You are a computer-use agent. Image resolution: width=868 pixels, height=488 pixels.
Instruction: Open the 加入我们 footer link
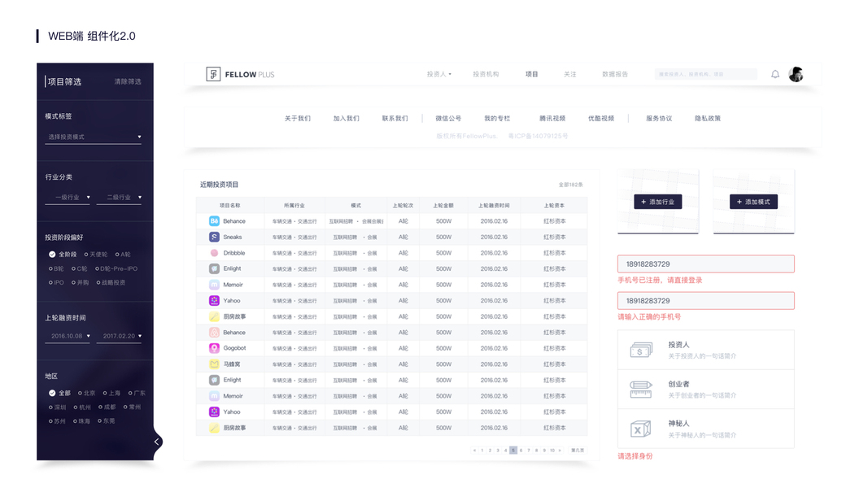346,119
